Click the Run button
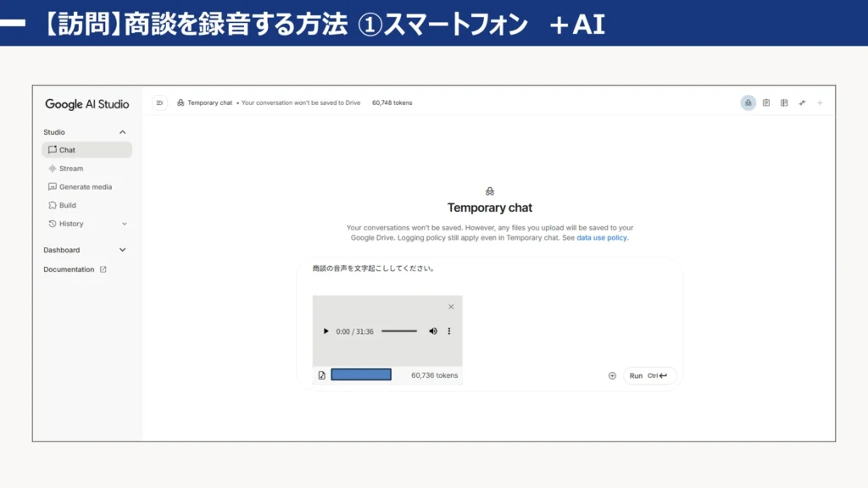The image size is (868, 488). (648, 375)
